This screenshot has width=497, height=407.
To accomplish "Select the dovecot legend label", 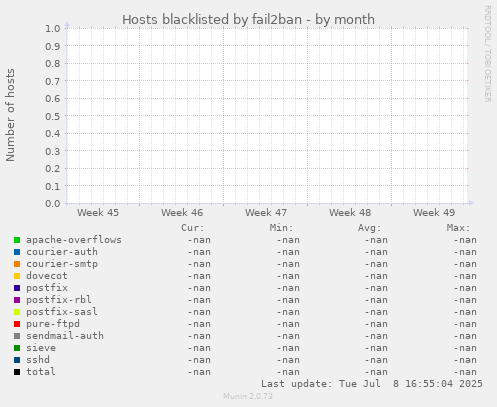I will [47, 276].
